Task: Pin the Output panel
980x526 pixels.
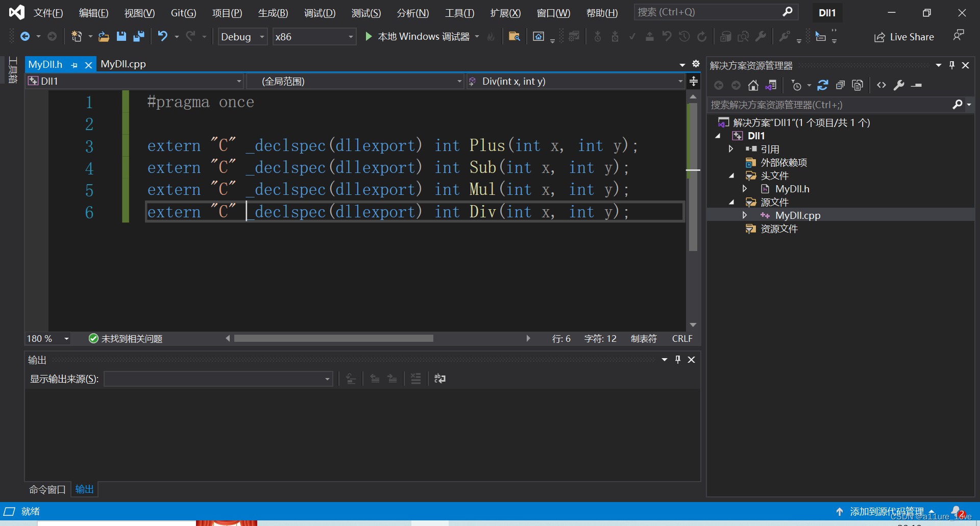Action: (x=678, y=360)
